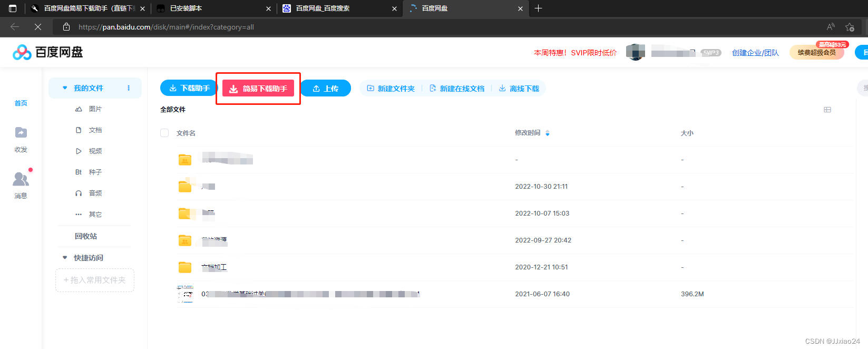
Task: Open the 收发 section in left rail
Action: click(x=21, y=139)
